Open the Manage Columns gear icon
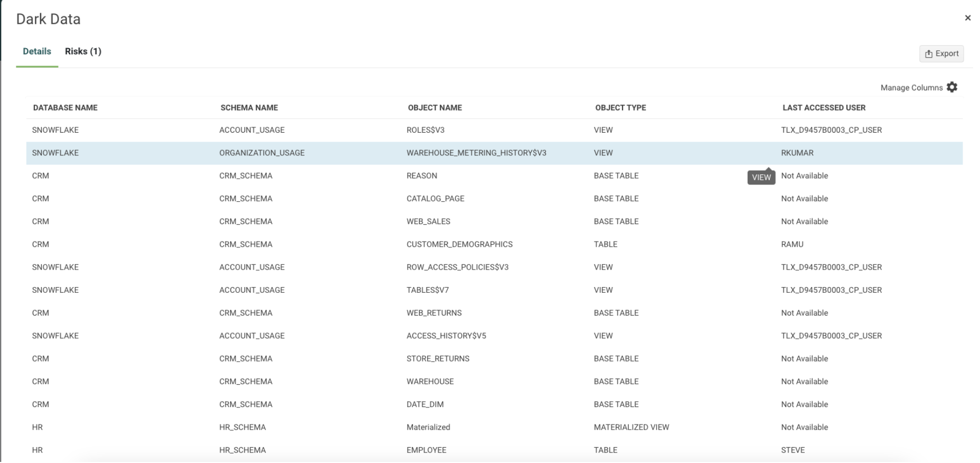This screenshot has width=980, height=463. point(951,87)
